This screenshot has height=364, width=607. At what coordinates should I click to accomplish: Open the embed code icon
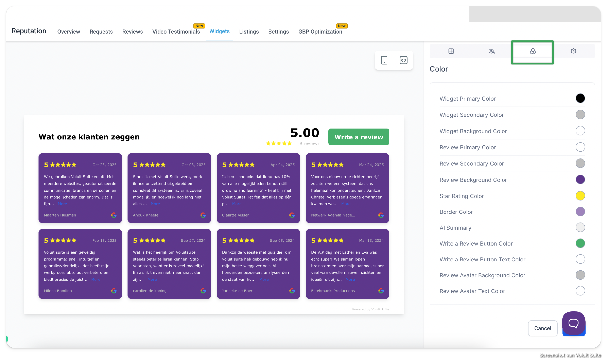pyautogui.click(x=403, y=60)
